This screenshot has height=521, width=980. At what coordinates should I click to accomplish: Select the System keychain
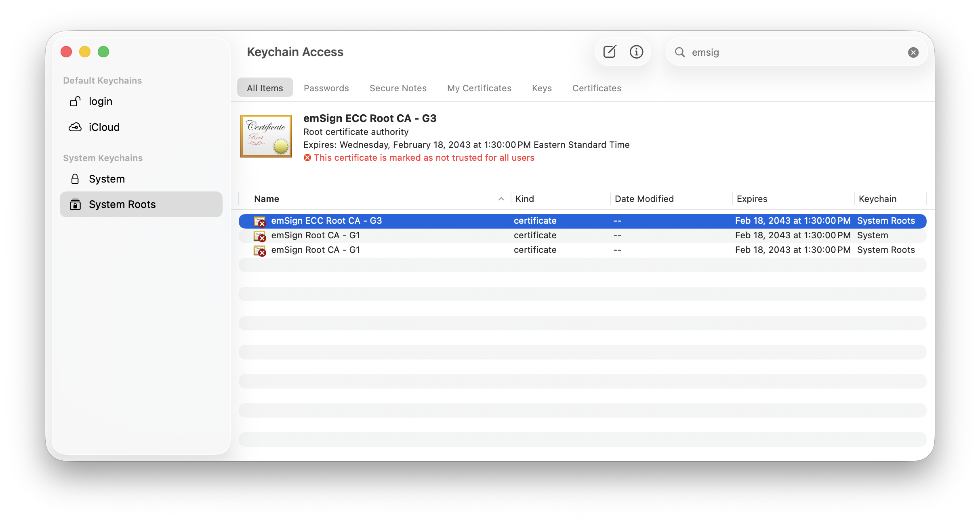[141, 179]
